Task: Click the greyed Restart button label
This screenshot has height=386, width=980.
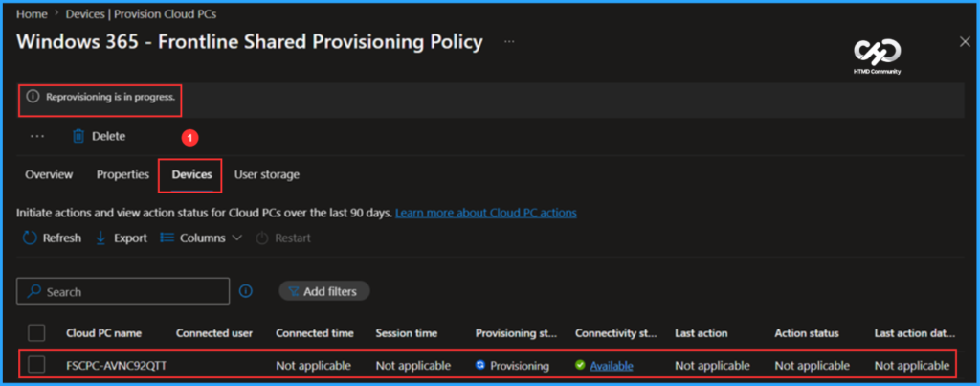Action: (x=293, y=238)
